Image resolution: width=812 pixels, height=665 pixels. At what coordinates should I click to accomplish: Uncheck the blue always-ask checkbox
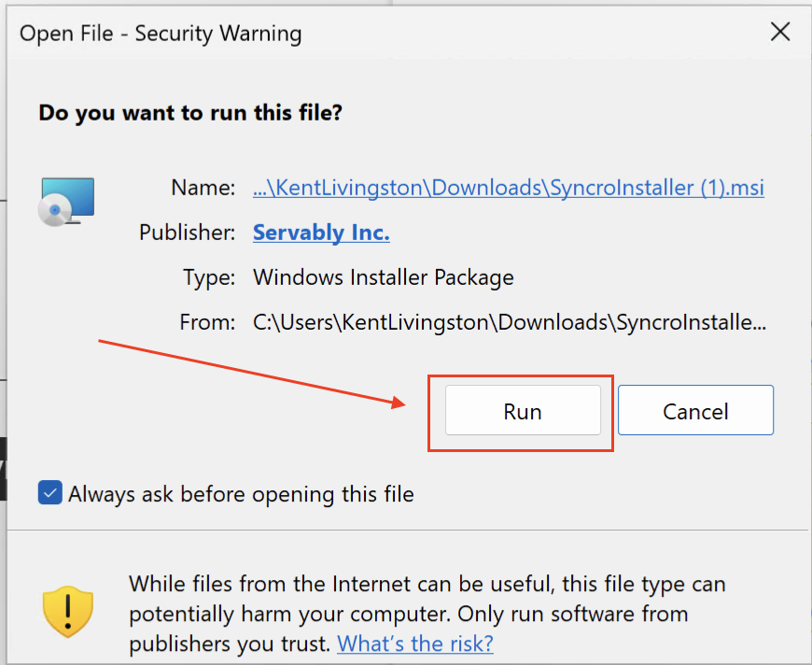pos(50,493)
